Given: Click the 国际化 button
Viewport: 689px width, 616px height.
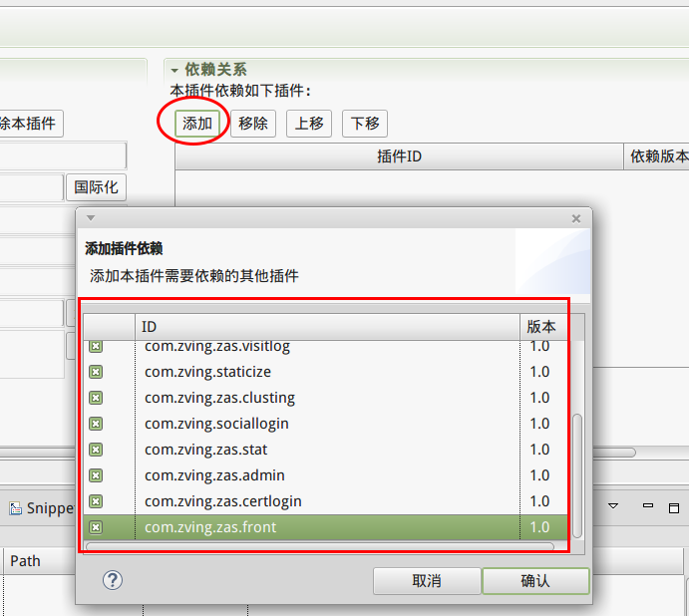Looking at the screenshot, I should (x=97, y=187).
